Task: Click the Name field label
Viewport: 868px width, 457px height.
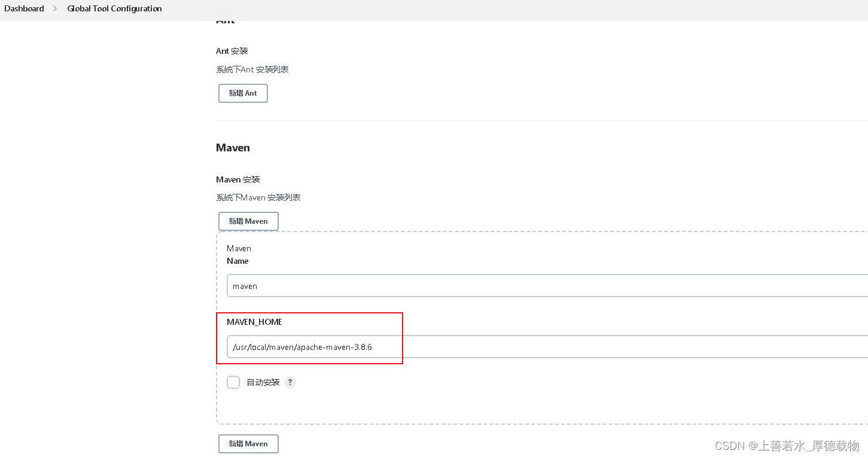Action: [237, 261]
